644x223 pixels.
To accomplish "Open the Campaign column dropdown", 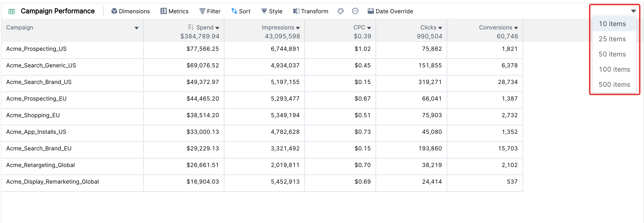I will pos(137,28).
